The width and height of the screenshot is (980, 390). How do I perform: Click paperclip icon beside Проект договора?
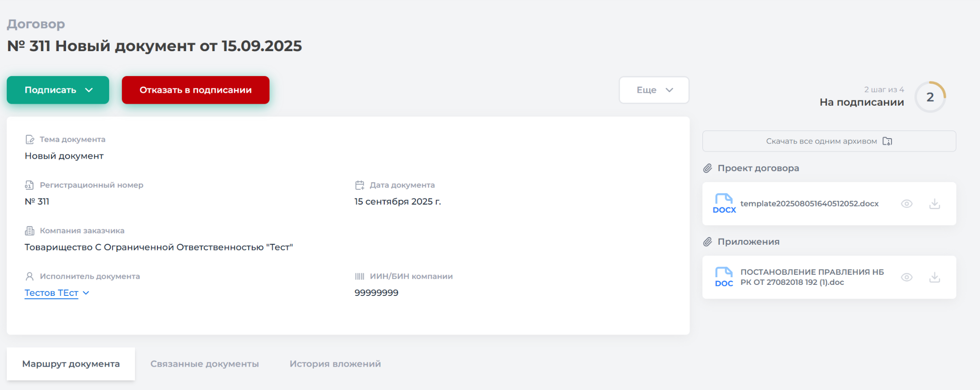[x=708, y=168]
